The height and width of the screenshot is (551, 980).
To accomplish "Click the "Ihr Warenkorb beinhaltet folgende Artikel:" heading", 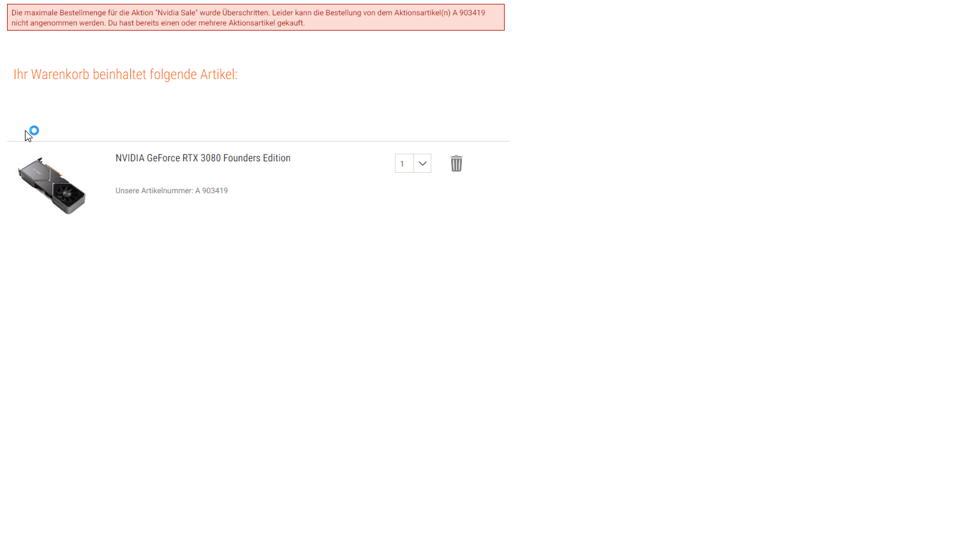I will pyautogui.click(x=126, y=74).
